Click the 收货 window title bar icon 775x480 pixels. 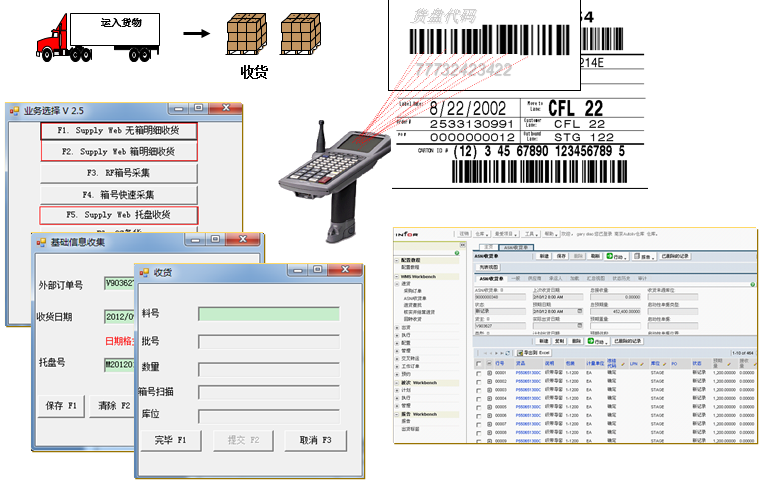click(145, 272)
